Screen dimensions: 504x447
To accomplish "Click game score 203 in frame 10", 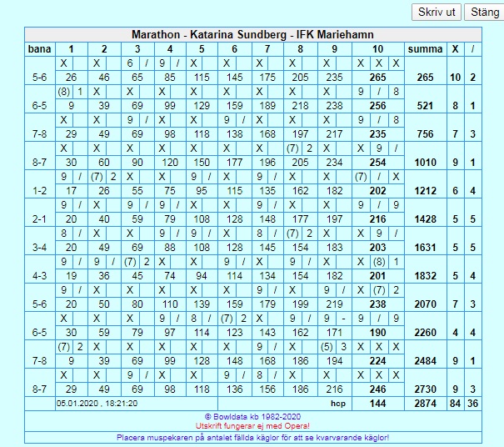I will click(x=377, y=247).
